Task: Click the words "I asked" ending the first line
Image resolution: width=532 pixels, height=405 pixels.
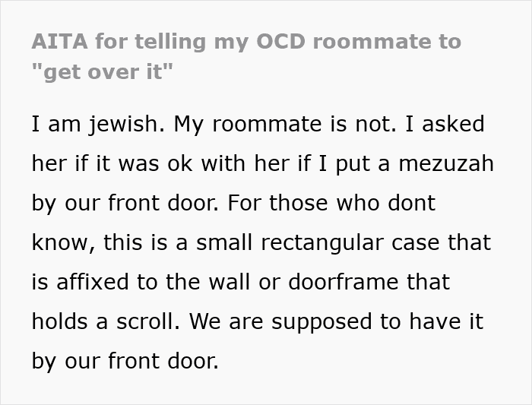Action: pos(445,124)
